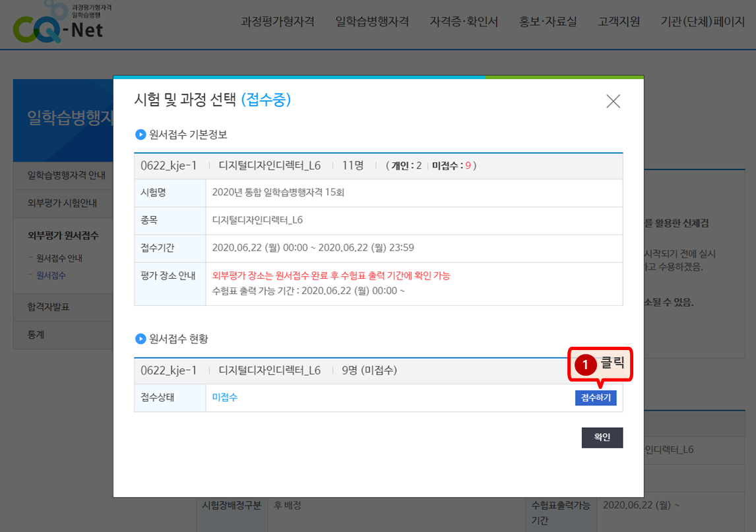Click the blue bullet icon beside 원서접수 현황
756x532 pixels.
tap(141, 339)
